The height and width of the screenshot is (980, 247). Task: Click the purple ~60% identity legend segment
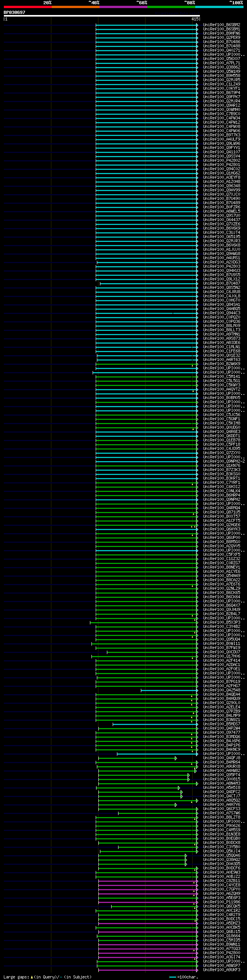[123, 7]
